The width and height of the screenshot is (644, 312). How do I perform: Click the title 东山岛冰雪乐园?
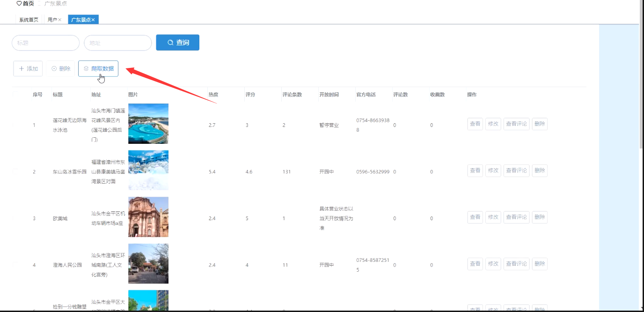70,172
